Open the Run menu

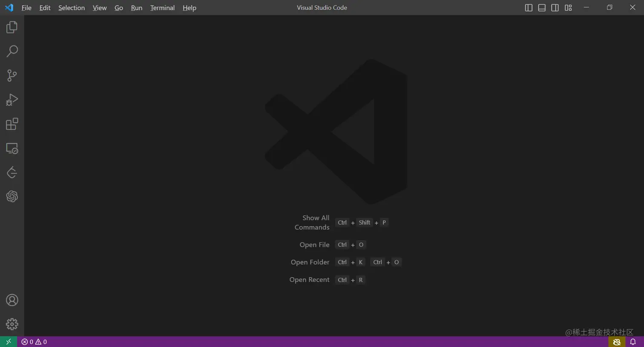(137, 8)
